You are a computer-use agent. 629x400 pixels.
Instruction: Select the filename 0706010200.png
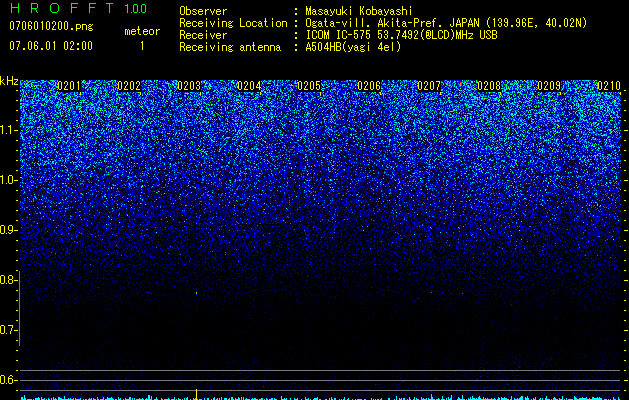point(51,26)
